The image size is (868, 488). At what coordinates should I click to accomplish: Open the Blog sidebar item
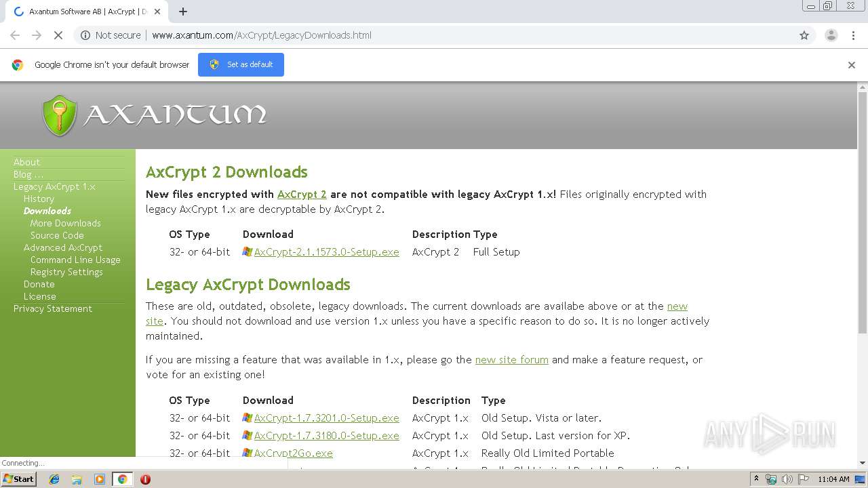click(x=28, y=174)
